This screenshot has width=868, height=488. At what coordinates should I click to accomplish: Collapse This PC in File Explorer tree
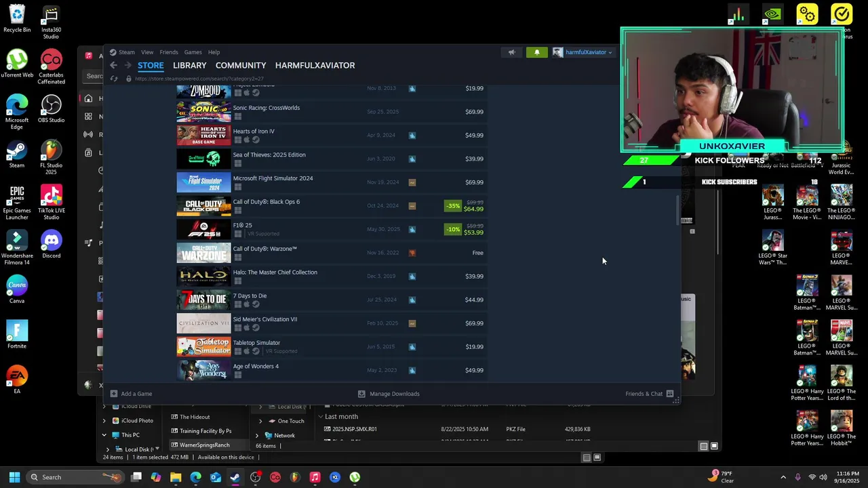[104, 435]
